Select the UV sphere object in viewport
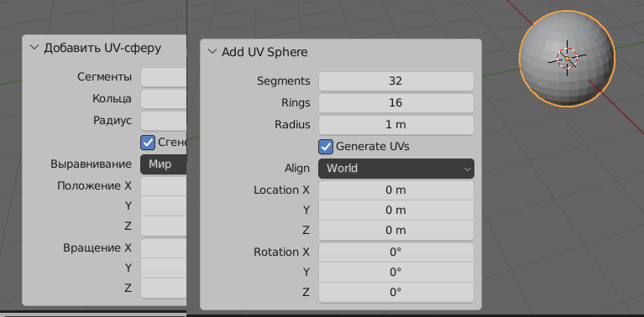The width and height of the screenshot is (644, 317). [567, 59]
